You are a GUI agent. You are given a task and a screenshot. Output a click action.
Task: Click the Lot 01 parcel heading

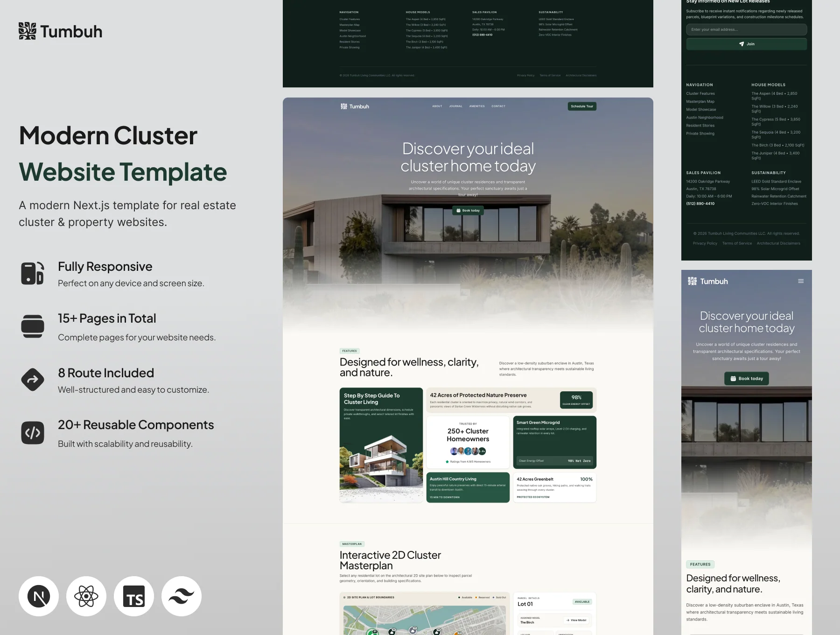(x=525, y=604)
